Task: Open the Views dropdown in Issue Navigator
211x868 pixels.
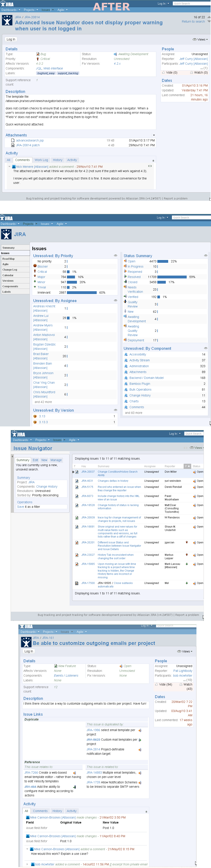Action: (x=197, y=448)
